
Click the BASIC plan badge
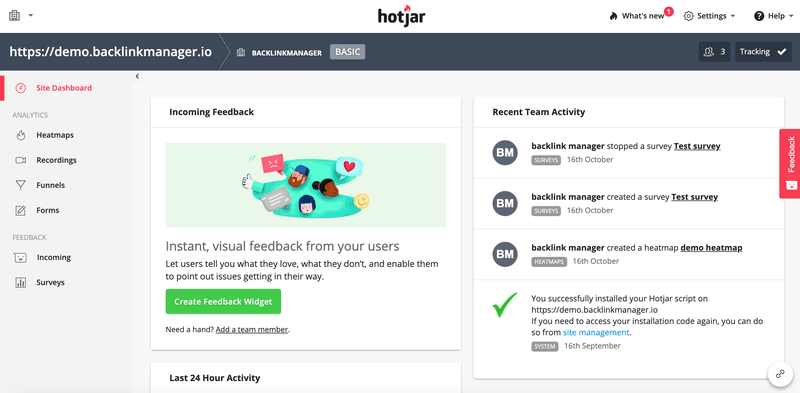(347, 52)
